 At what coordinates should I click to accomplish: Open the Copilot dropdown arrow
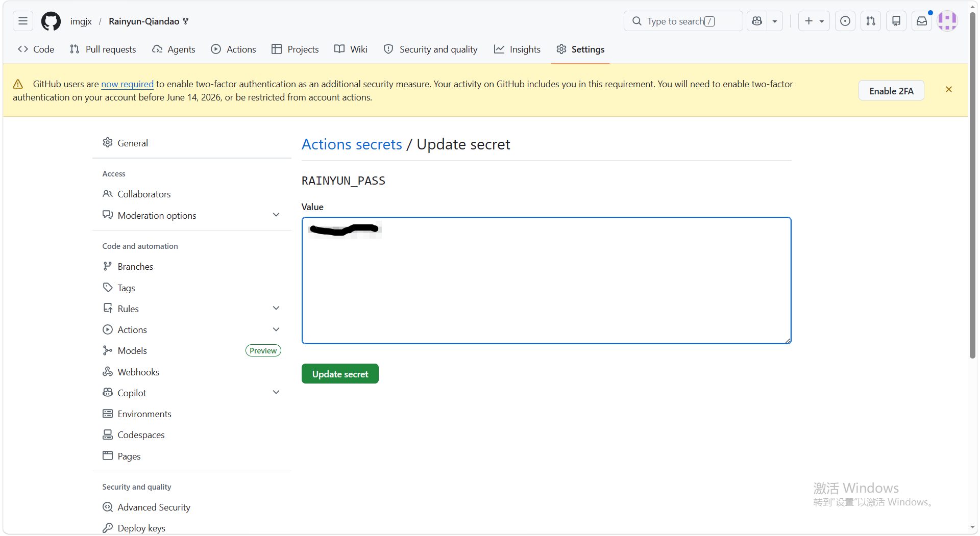[x=775, y=21]
